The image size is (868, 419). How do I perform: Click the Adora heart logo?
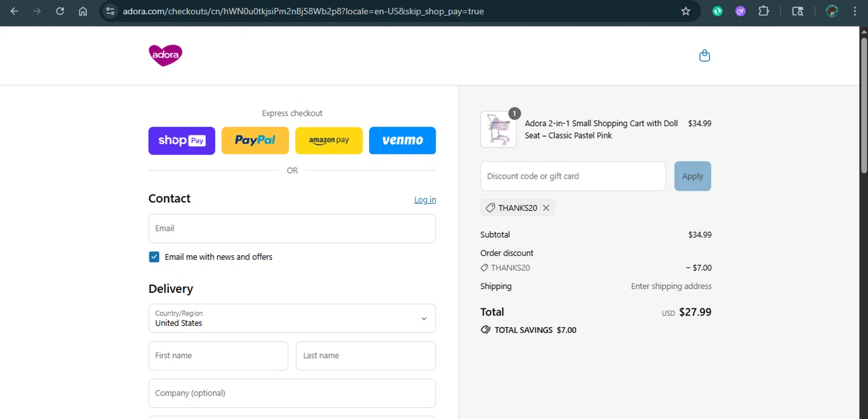click(x=165, y=56)
